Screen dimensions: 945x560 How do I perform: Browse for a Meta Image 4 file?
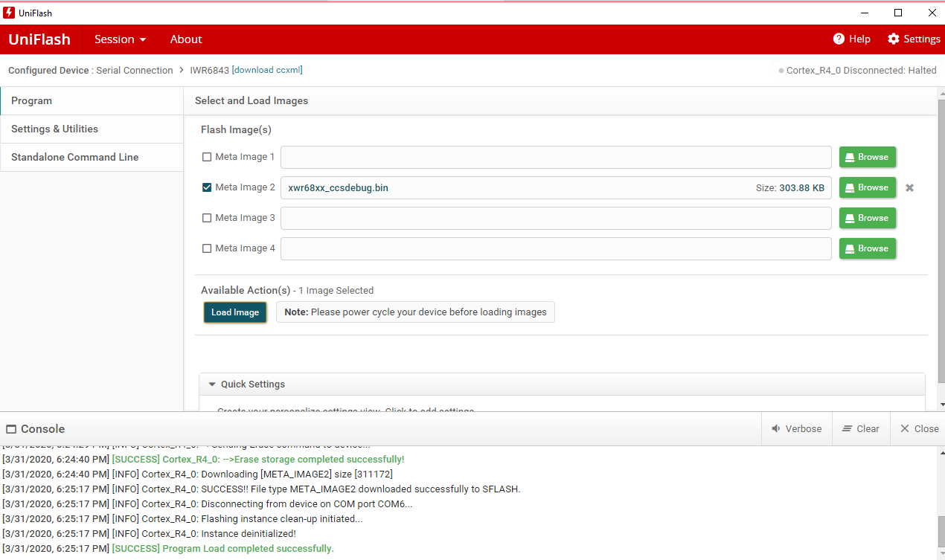[868, 248]
